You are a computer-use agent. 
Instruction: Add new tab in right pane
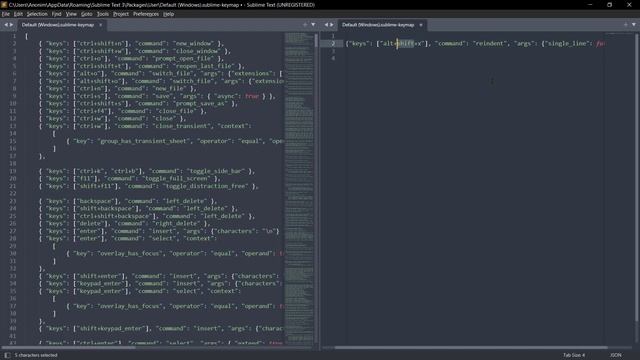[x=625, y=25]
